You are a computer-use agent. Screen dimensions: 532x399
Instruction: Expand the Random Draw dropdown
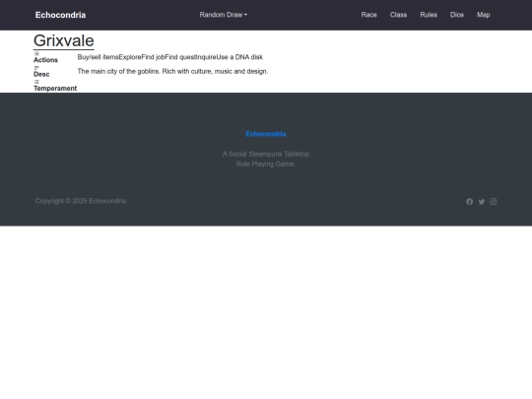[224, 15]
